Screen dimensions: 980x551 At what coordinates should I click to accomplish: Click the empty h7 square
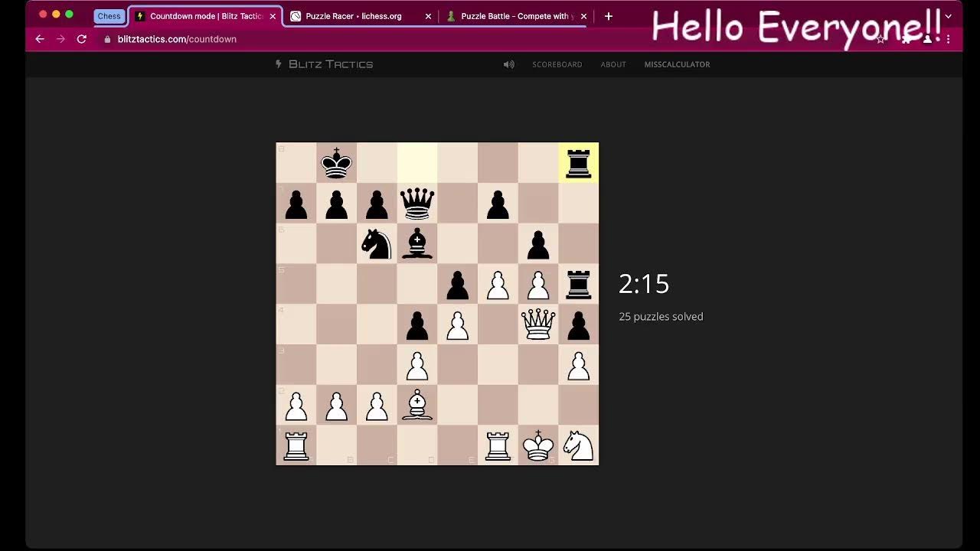click(x=578, y=204)
